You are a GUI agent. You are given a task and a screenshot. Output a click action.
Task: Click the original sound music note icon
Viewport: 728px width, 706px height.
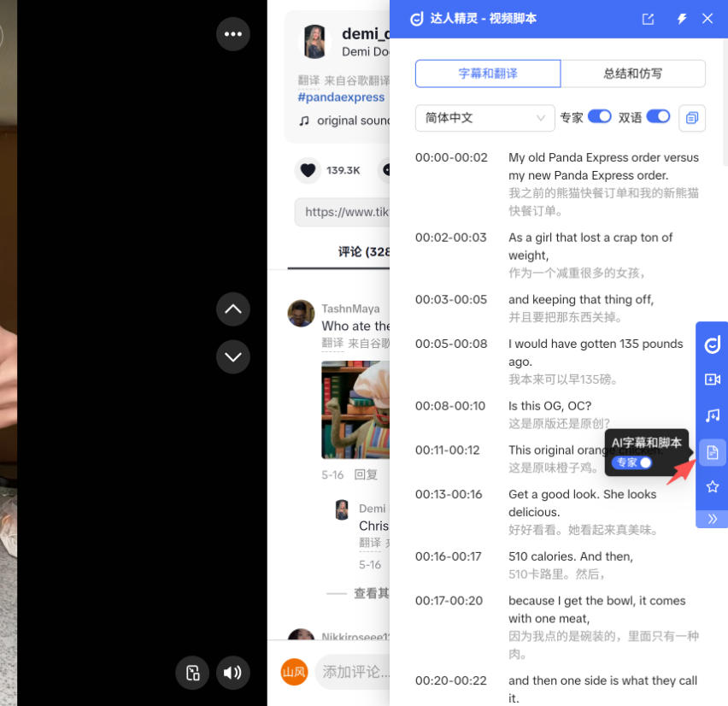click(303, 121)
